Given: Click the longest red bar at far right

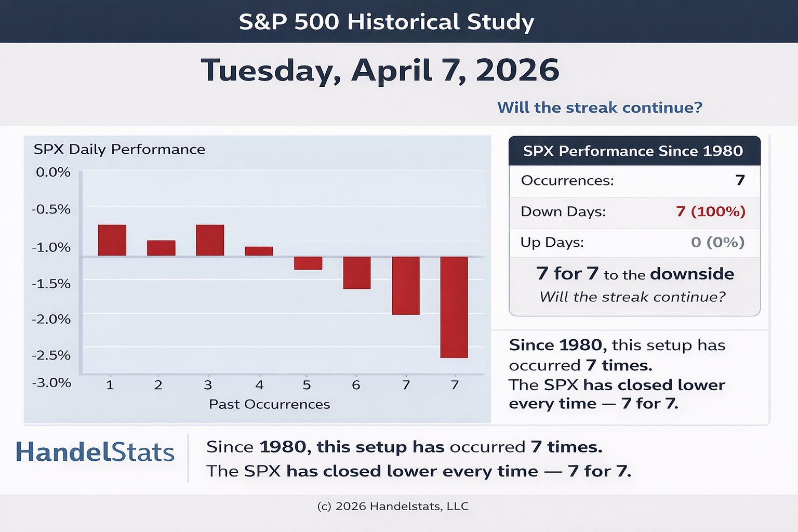Looking at the screenshot, I should [454, 307].
